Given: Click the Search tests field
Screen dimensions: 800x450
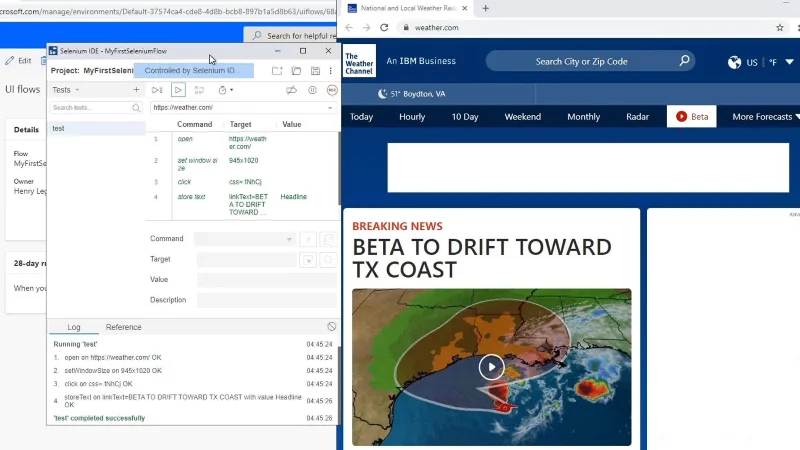Looking at the screenshot, I should 96,108.
